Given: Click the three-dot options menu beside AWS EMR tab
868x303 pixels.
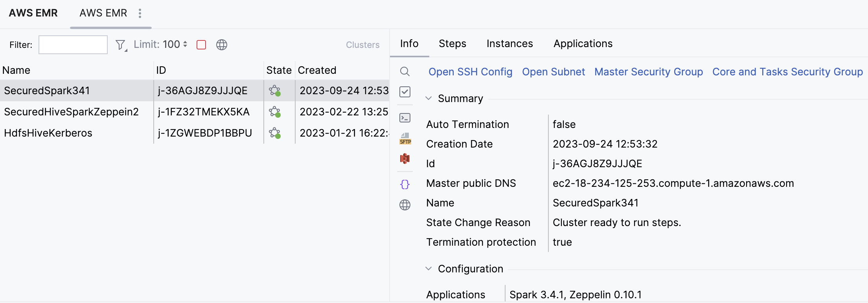Looking at the screenshot, I should coord(140,13).
